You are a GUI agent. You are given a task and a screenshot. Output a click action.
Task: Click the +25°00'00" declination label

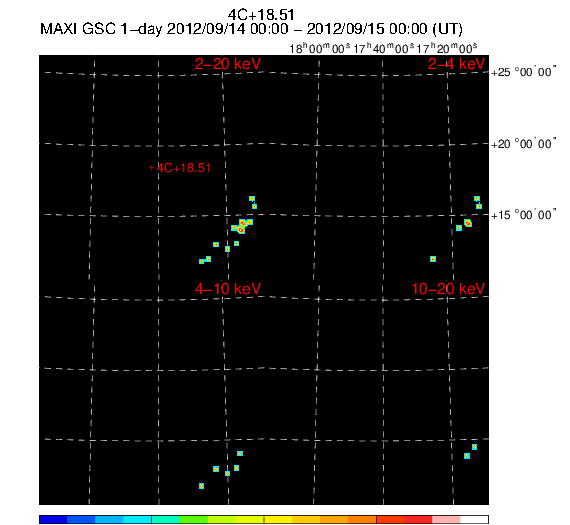tap(523, 72)
